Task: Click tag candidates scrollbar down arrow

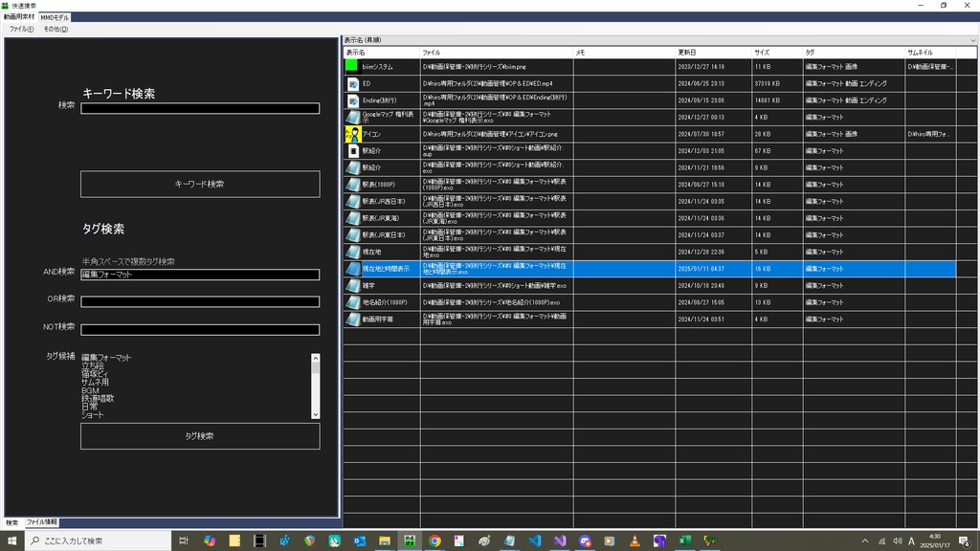Action: (x=315, y=415)
